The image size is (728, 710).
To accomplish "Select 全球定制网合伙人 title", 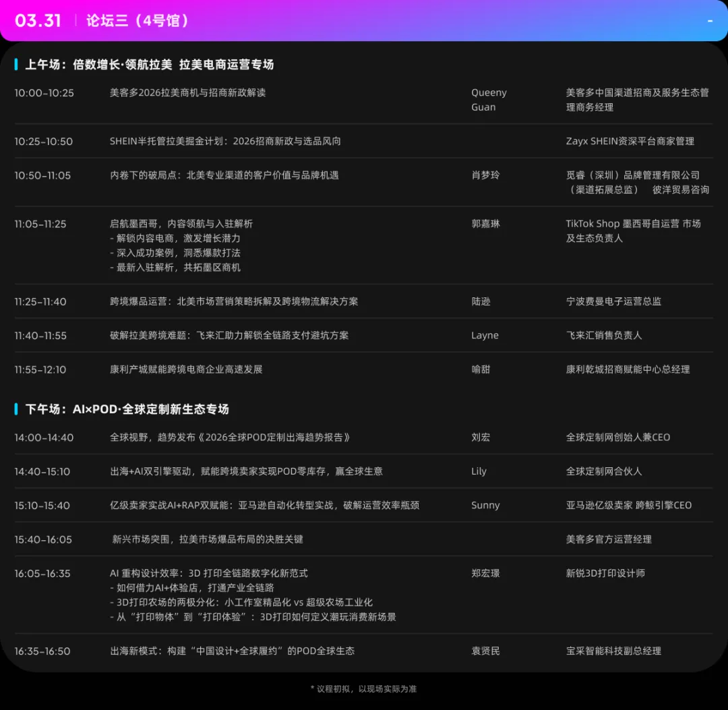I will point(604,471).
